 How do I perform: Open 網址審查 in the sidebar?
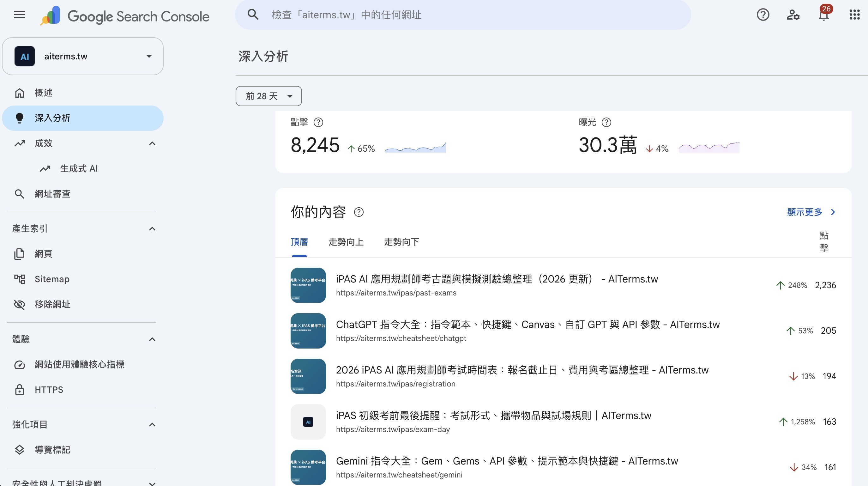[x=83, y=194]
